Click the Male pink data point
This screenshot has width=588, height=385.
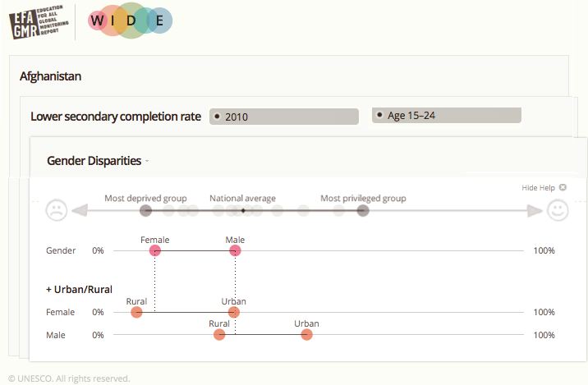click(235, 251)
